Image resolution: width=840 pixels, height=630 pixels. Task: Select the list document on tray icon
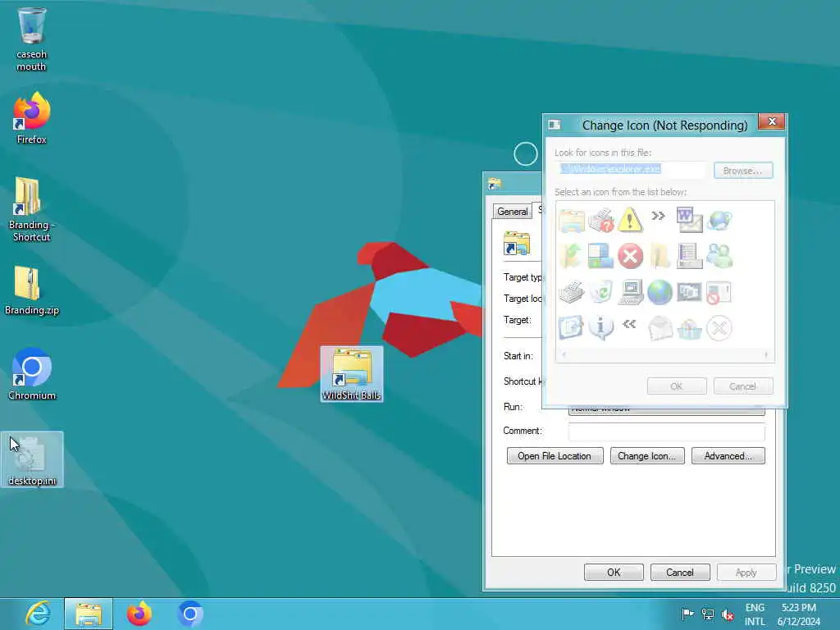(x=689, y=256)
